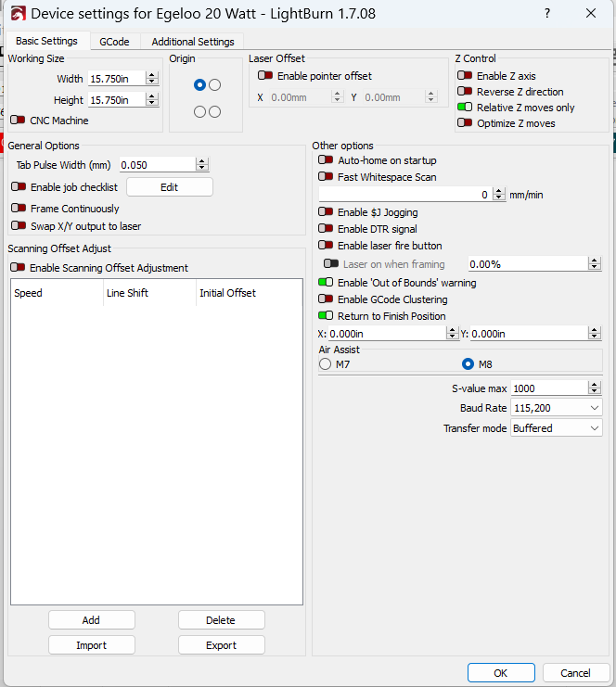616x687 pixels.
Task: Toggle Optimize Z moves
Action: point(465,122)
